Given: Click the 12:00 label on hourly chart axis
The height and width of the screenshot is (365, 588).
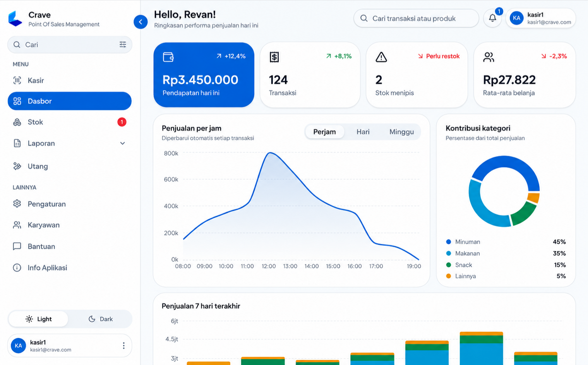Looking at the screenshot, I should 269,266.
